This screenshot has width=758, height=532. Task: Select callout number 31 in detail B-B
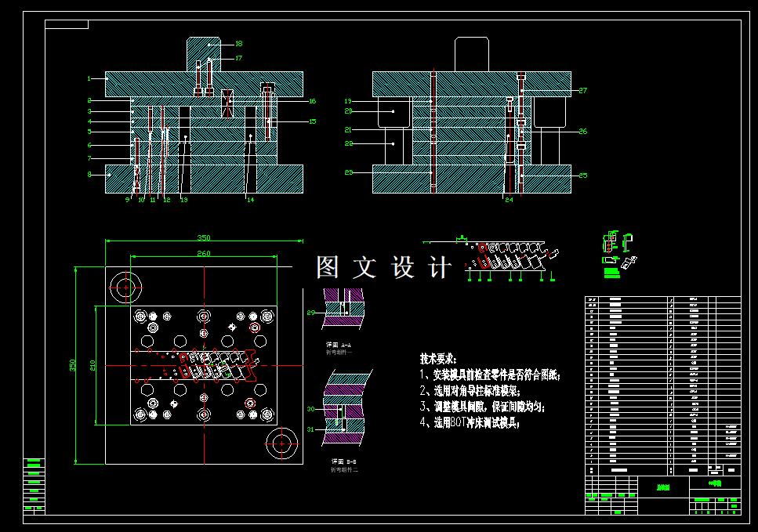pos(310,429)
